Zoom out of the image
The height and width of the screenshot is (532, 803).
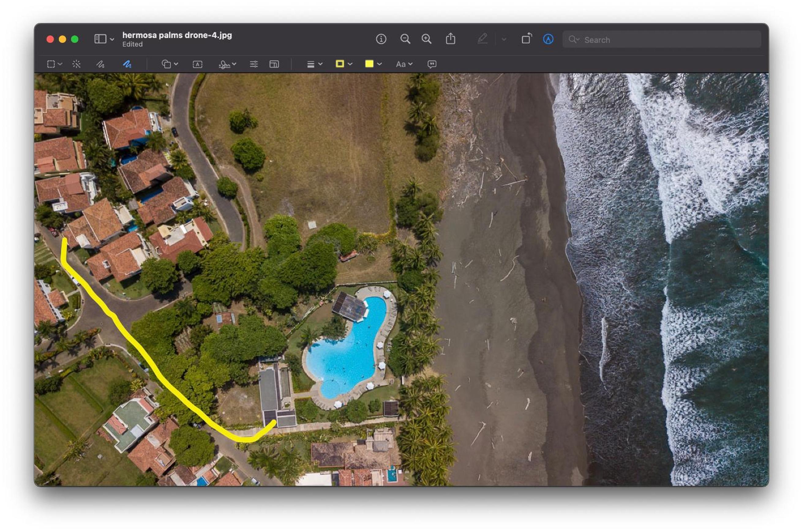click(x=405, y=39)
